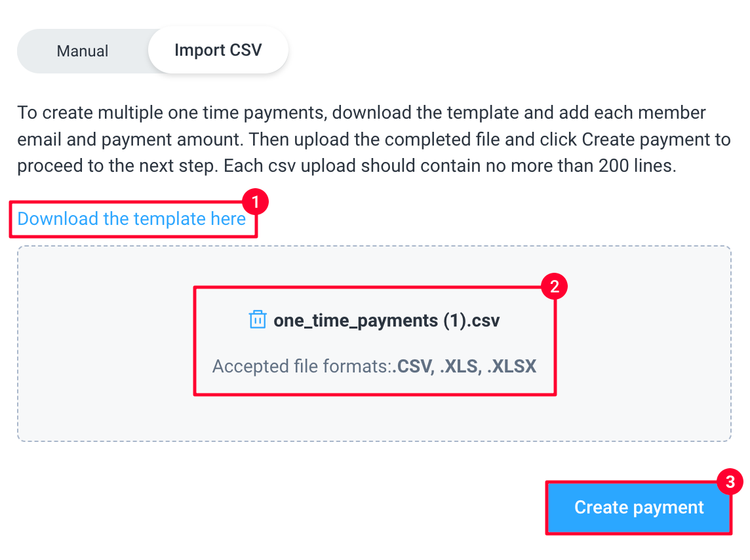
Task: Click the .XLSX format text
Action: pyautogui.click(x=512, y=367)
